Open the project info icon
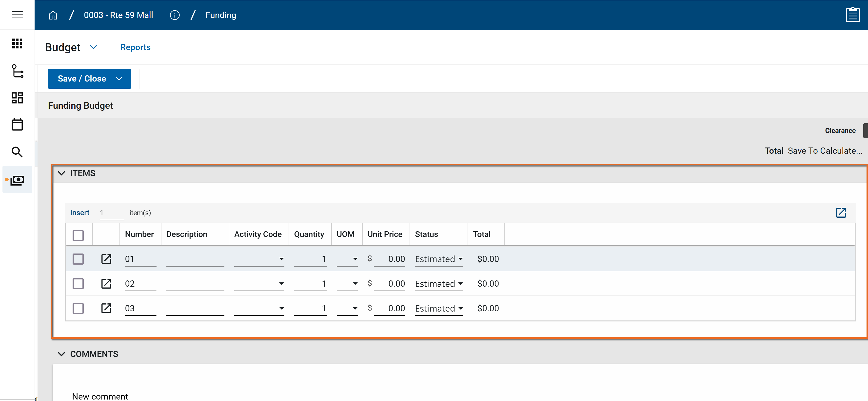868x401 pixels. [x=175, y=15]
